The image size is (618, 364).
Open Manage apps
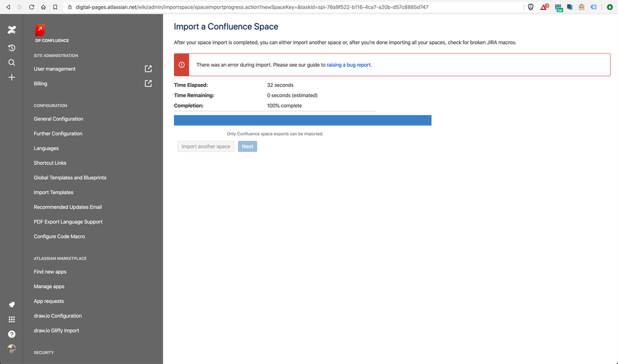[x=49, y=286]
